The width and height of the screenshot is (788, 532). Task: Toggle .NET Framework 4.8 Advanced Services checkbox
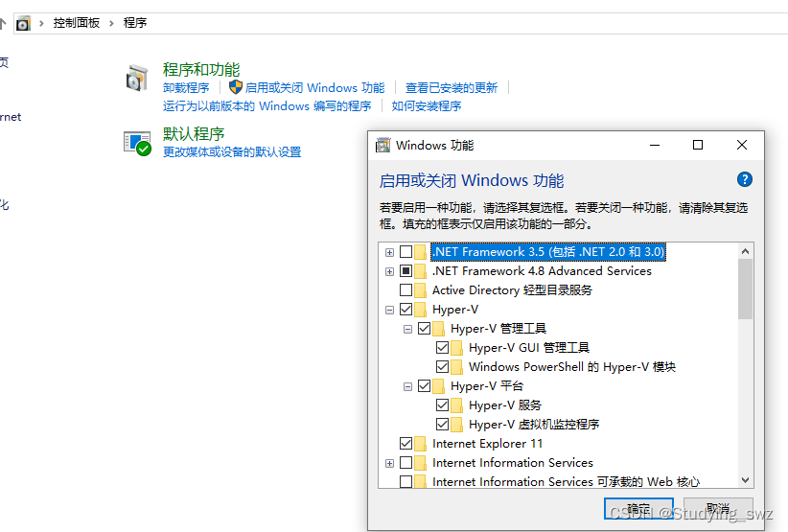[406, 270]
